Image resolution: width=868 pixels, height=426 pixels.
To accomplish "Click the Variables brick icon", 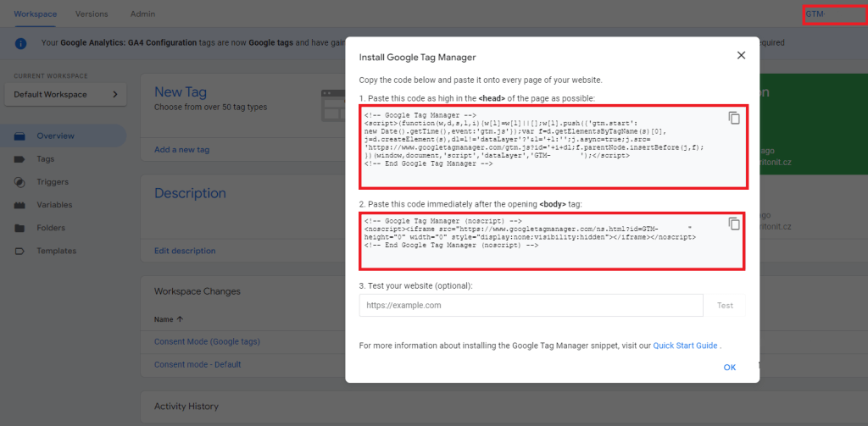I will click(20, 205).
